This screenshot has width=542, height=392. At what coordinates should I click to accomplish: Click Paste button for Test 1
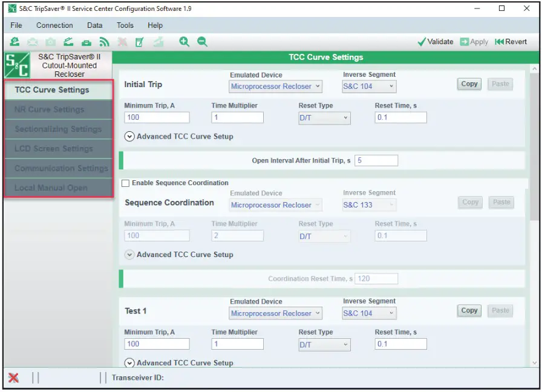point(500,311)
